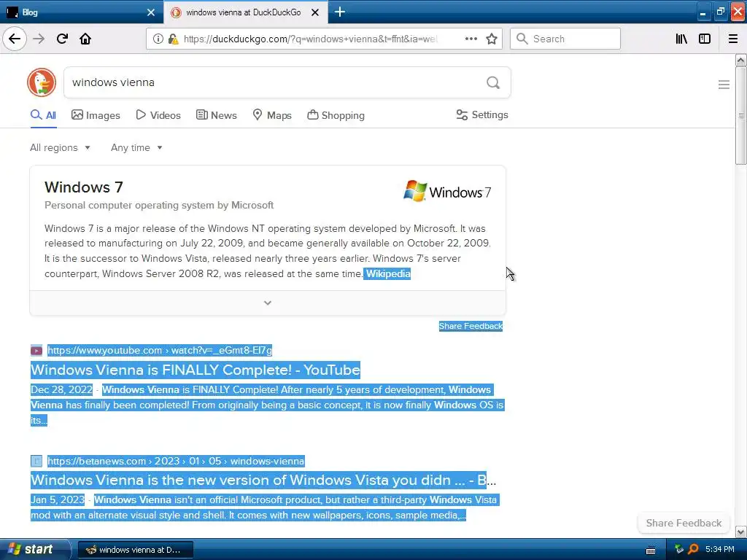
Task: Open the Wikipedia link
Action: [387, 274]
